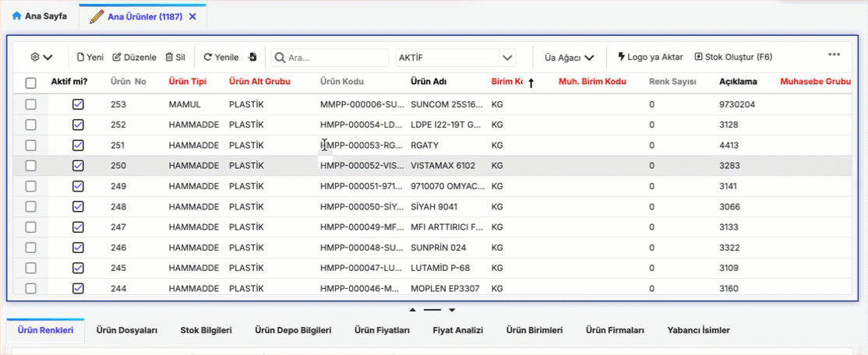Viewport: 868px width, 355px height.
Task: Uncheck Aktif mi for product 250
Action: click(x=78, y=165)
